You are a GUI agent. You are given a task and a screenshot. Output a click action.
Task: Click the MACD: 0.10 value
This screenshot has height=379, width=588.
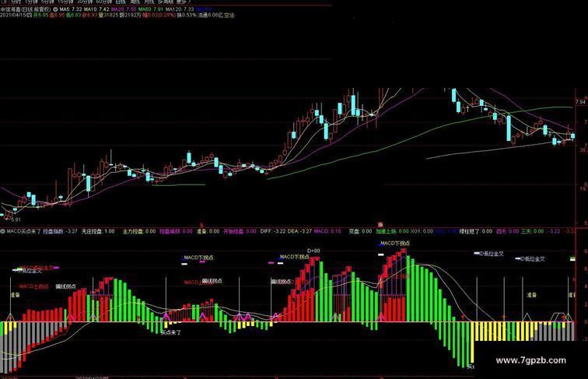(x=327, y=231)
